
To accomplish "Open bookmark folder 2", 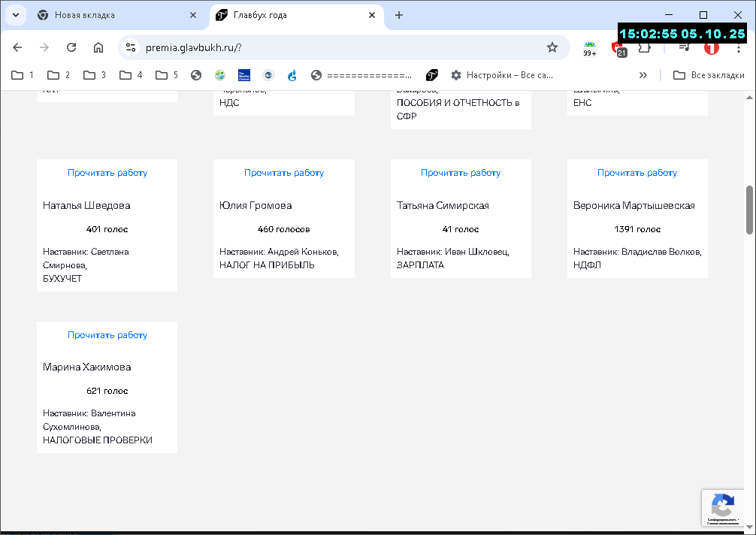I will (59, 75).
